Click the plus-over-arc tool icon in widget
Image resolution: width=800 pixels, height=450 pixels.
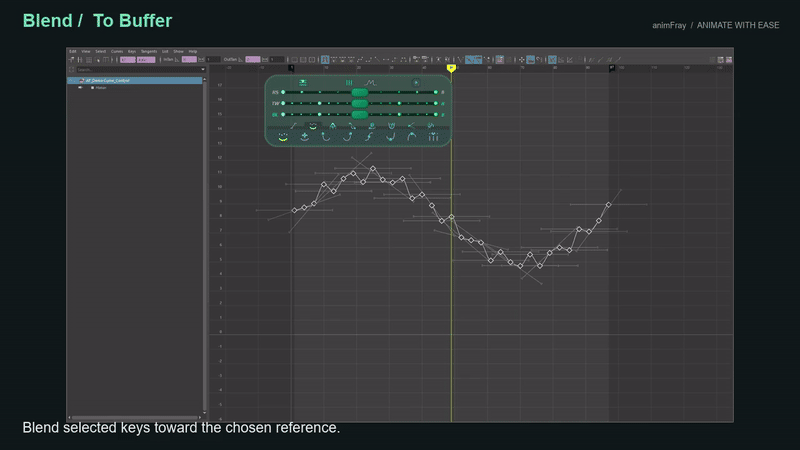[305, 137]
